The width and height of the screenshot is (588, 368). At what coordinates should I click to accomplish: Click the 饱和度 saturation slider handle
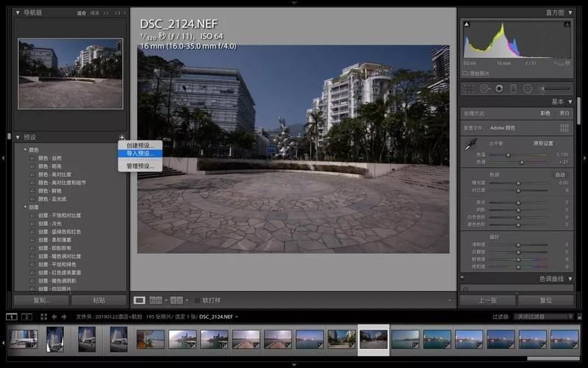click(x=518, y=267)
